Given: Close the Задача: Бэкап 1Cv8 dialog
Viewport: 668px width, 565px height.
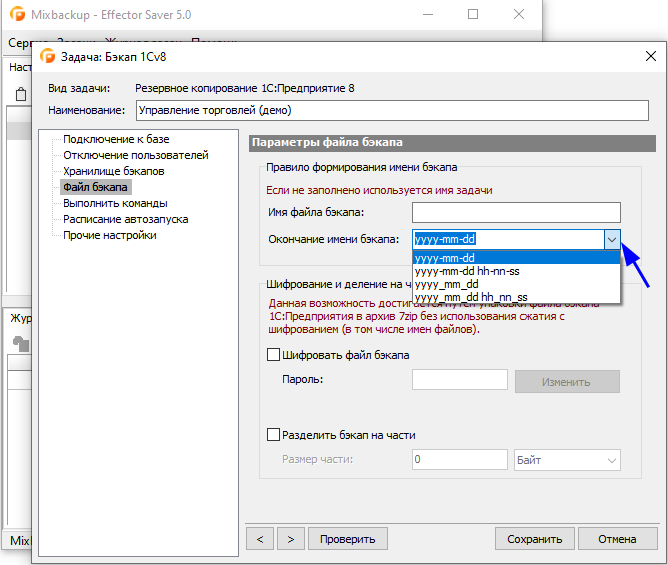Looking at the screenshot, I should coord(651,56).
